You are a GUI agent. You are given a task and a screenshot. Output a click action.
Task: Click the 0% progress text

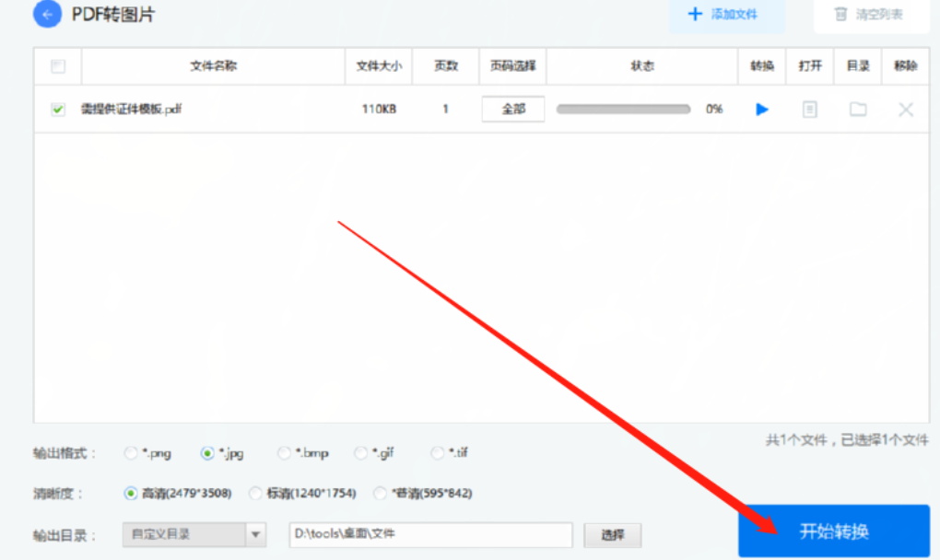click(x=714, y=109)
